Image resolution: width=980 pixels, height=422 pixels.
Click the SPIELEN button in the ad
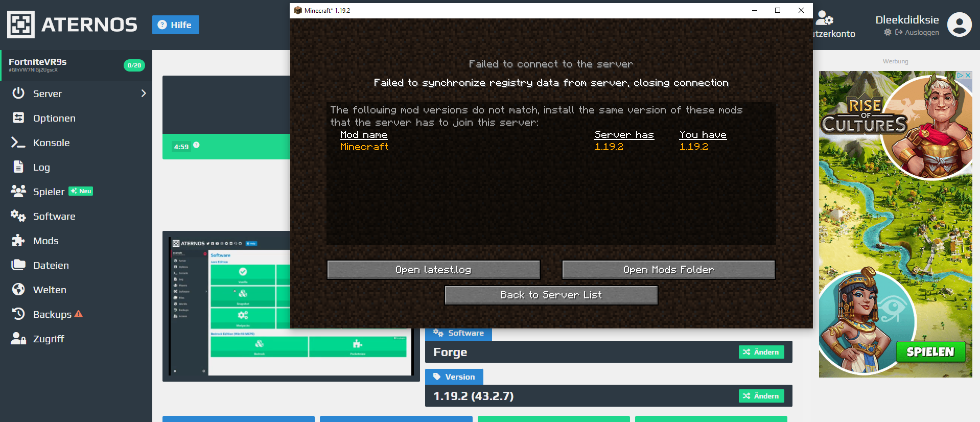[x=930, y=352]
